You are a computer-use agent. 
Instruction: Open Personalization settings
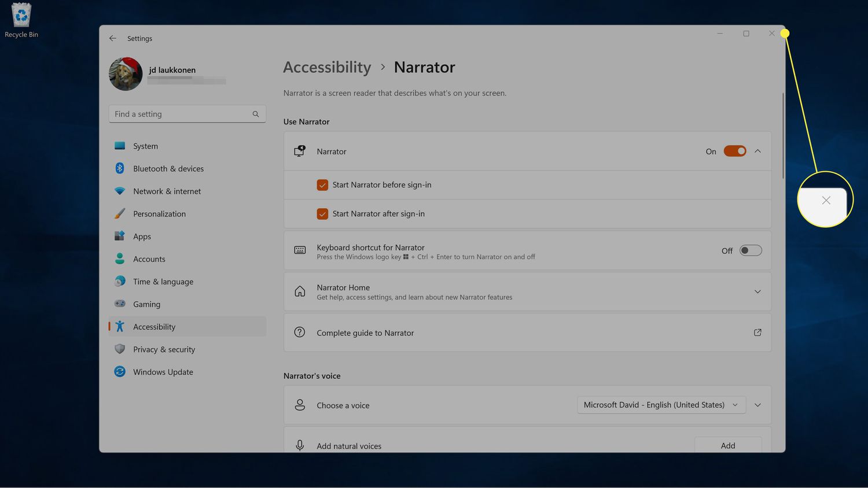coord(187,214)
